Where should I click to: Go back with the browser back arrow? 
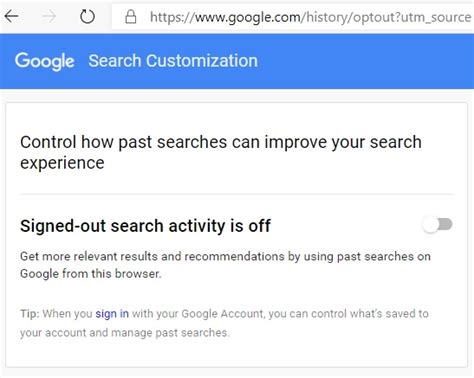(x=12, y=16)
